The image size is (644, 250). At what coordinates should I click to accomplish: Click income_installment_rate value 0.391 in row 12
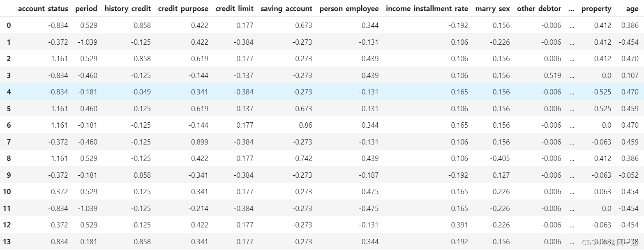click(x=459, y=225)
